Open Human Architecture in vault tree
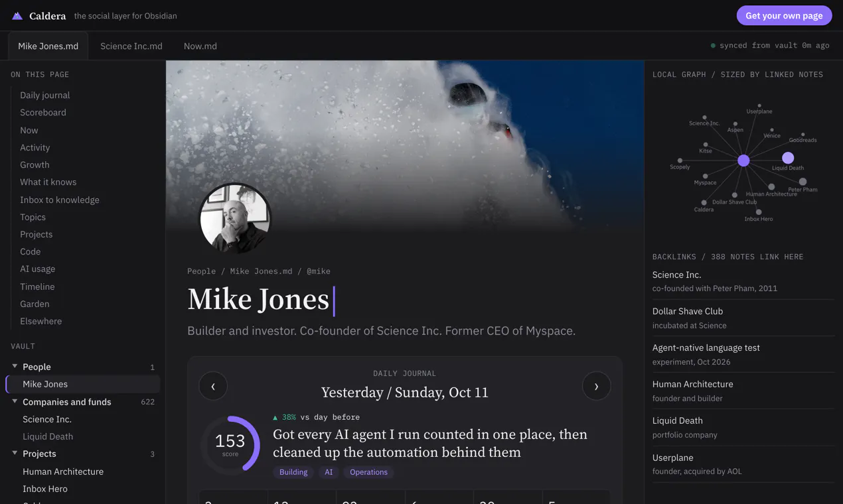This screenshot has height=504, width=843. [x=63, y=472]
